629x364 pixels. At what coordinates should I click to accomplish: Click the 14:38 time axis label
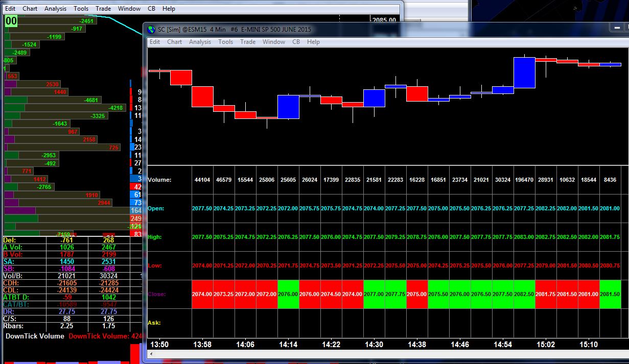tap(417, 345)
